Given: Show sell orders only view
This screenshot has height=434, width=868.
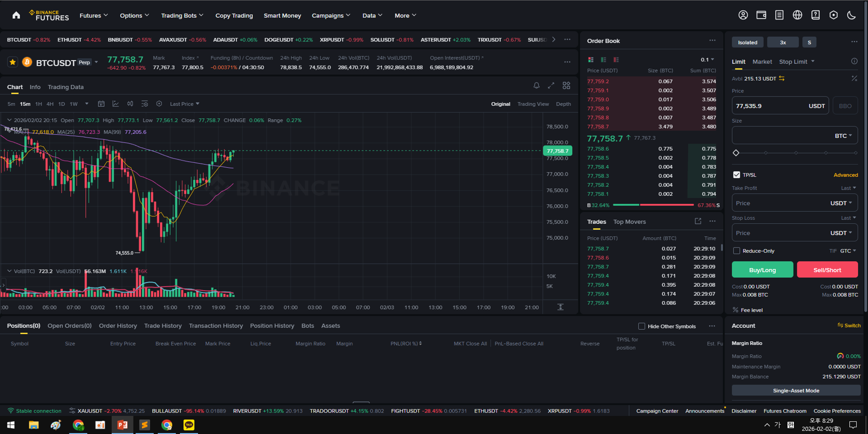Looking at the screenshot, I should (x=616, y=60).
